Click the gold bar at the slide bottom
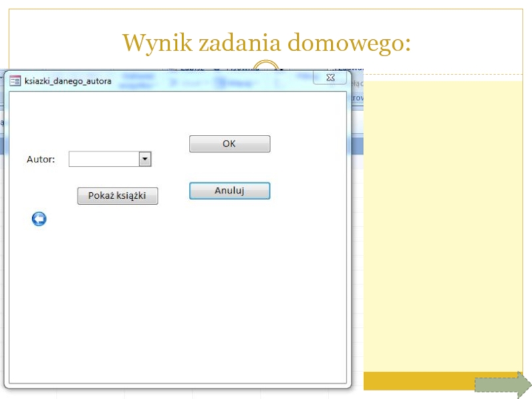Image resolution: width=532 pixels, height=399 pixels. coord(419,380)
